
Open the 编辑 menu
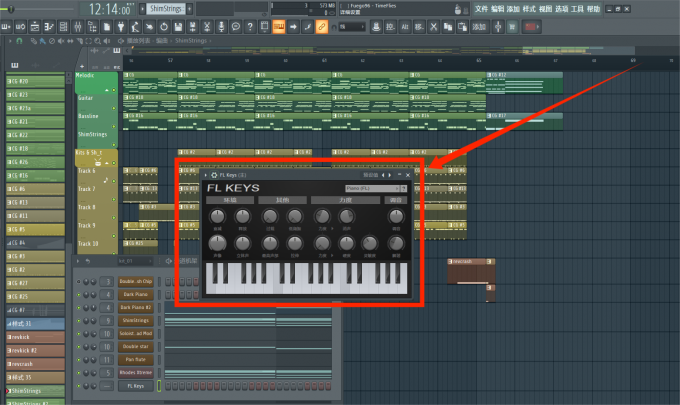tap(497, 9)
